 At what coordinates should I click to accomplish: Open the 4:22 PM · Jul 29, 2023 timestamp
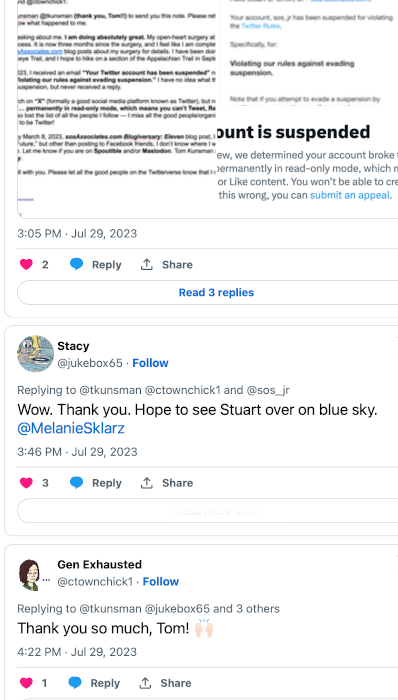pos(77,652)
